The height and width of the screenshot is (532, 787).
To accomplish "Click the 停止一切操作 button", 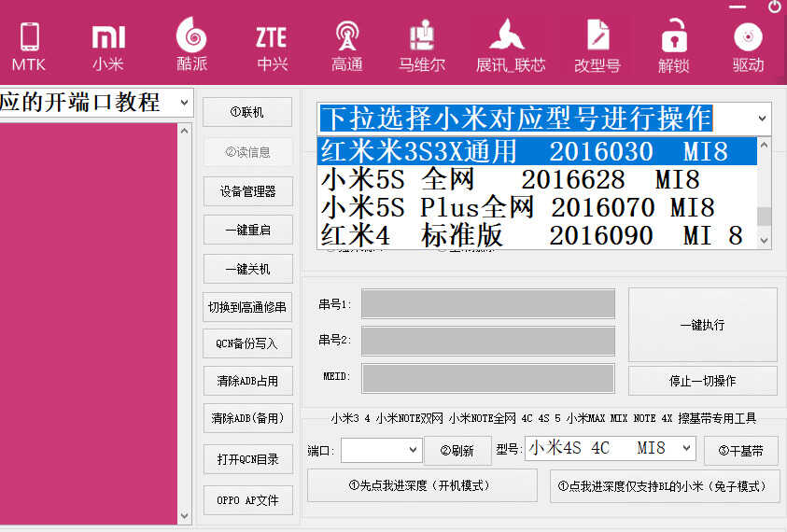I will point(703,381).
